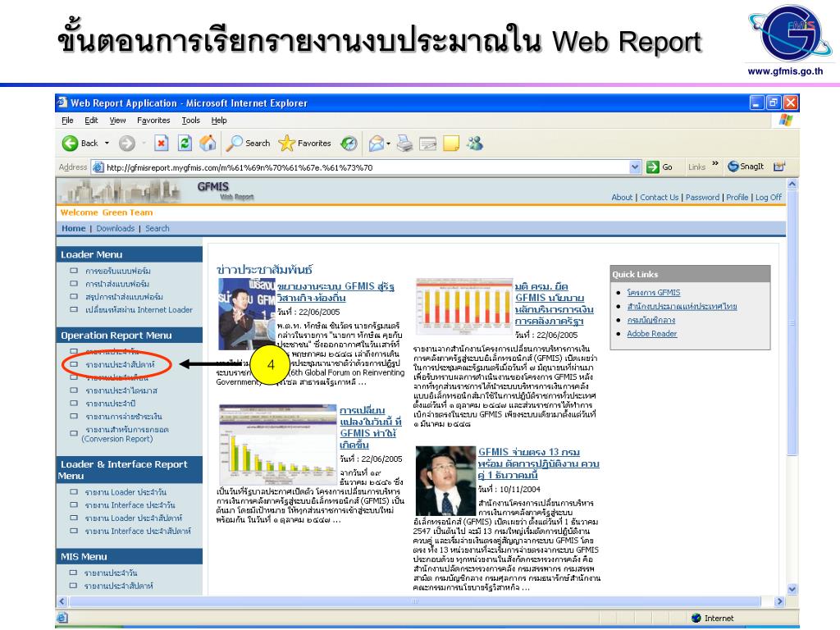Click the Downloads navigation tab
This screenshot has width=840, height=630.
coord(115,228)
